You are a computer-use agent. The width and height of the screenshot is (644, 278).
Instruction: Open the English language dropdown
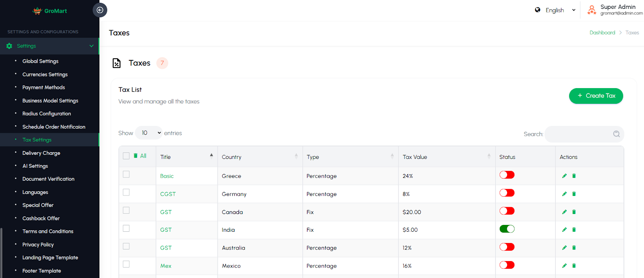tap(555, 10)
